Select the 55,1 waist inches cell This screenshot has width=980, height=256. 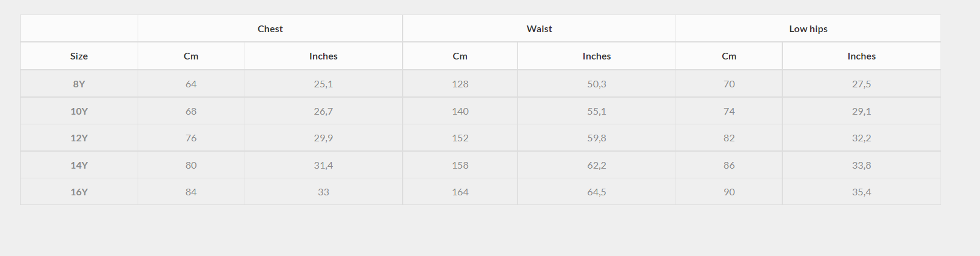(x=597, y=111)
